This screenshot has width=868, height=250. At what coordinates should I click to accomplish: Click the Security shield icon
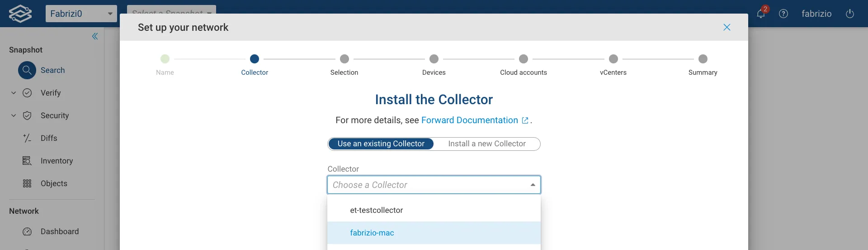coord(27,115)
